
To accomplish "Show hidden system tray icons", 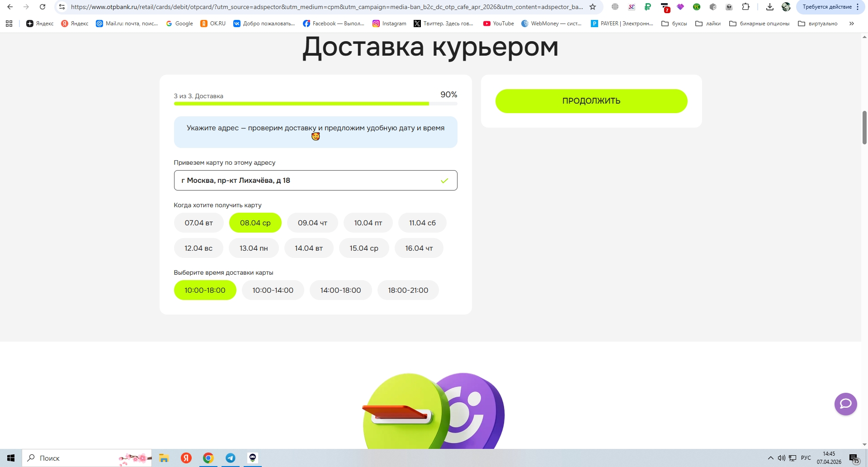I will [770, 458].
